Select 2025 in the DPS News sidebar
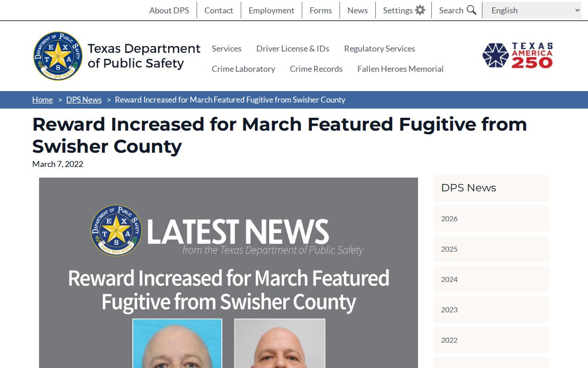Screen dimensions: 588x368 (x=492, y=249)
